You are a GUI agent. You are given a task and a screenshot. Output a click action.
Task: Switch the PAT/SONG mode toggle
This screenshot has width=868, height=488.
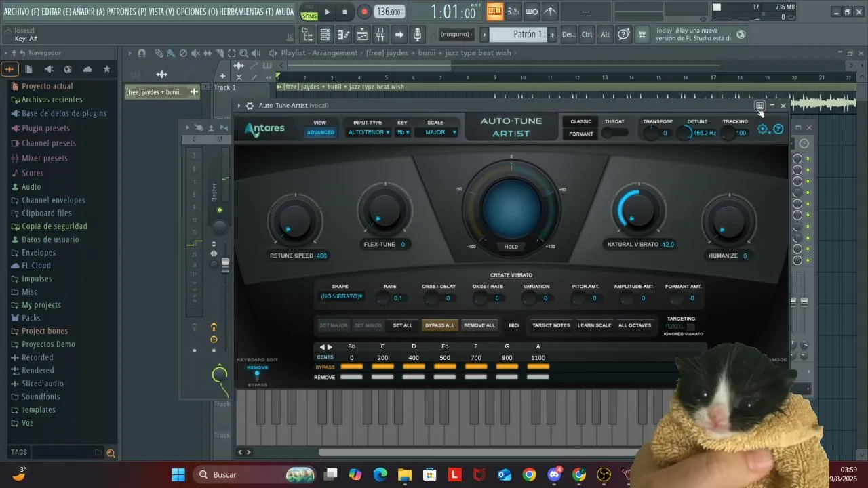coord(309,12)
